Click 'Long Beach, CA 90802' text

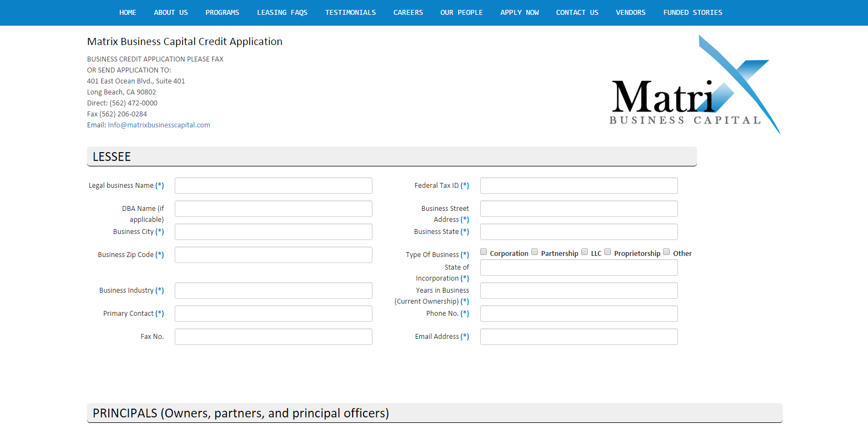click(121, 92)
